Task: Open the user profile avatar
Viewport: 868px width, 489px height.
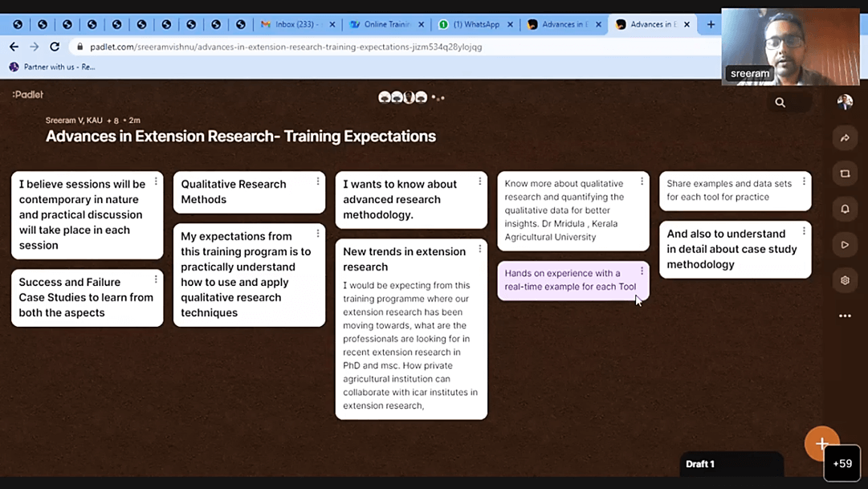Action: [x=845, y=102]
